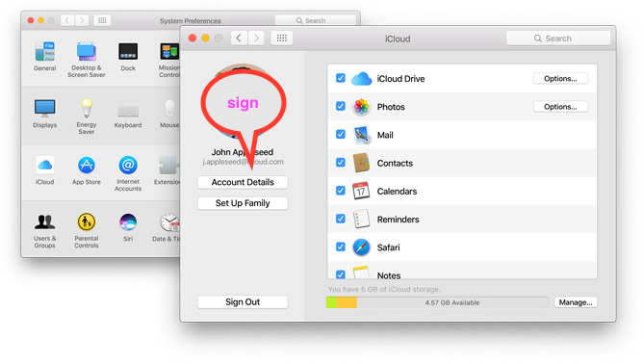Focus Search field in System Preferences window
The height and width of the screenshot is (364, 644).
pos(316,20)
